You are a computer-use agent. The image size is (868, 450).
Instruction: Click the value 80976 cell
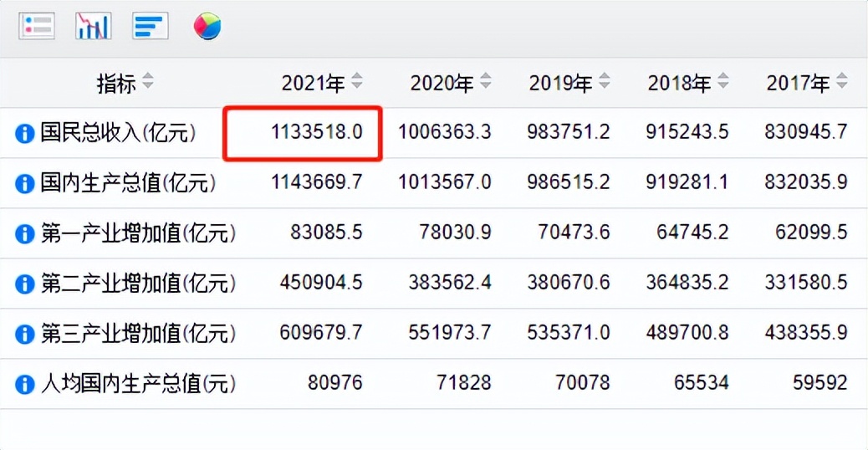(335, 382)
